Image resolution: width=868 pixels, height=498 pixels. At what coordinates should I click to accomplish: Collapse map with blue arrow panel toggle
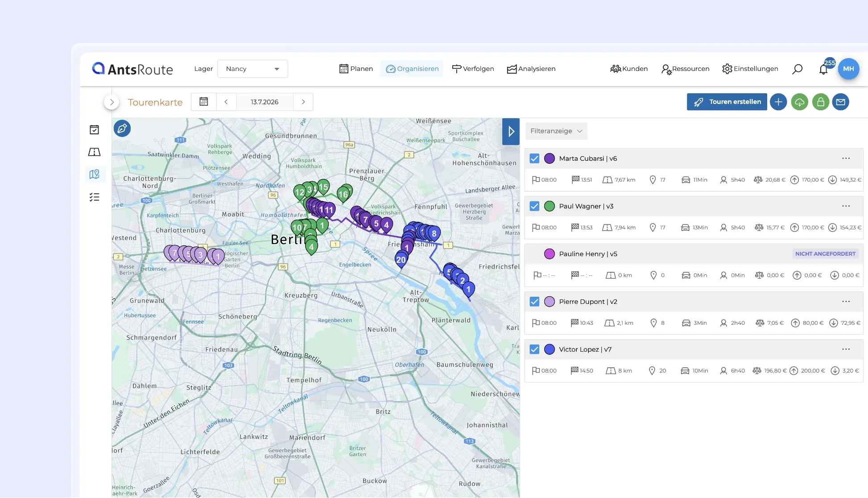(511, 132)
